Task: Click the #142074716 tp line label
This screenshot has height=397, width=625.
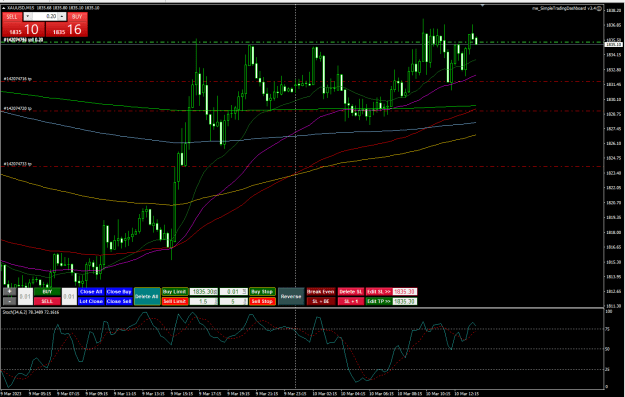Action: (x=18, y=79)
